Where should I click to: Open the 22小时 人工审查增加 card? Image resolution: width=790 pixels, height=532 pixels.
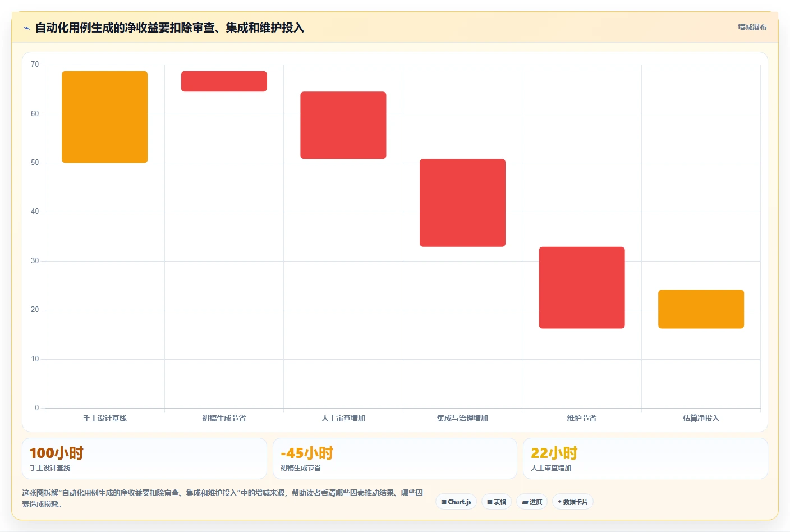click(645, 458)
